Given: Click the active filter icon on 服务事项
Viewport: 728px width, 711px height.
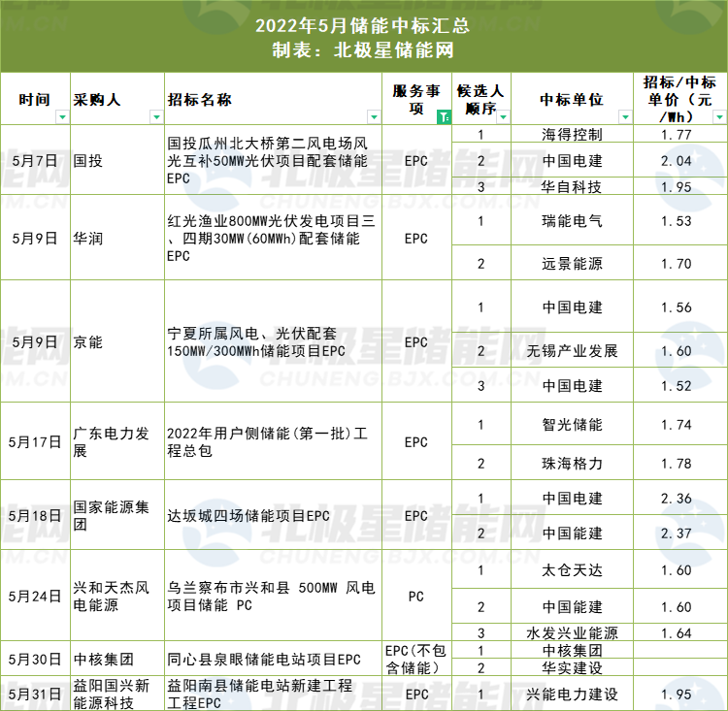Looking at the screenshot, I should coord(444,117).
